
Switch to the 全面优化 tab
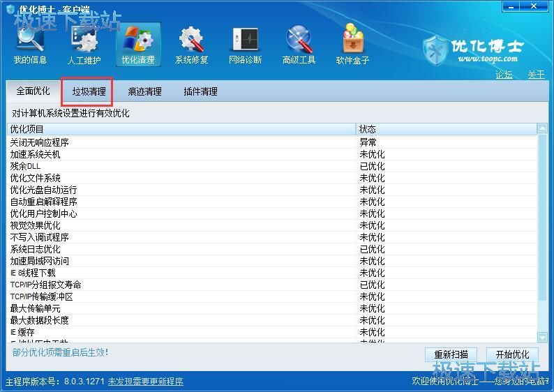click(33, 91)
